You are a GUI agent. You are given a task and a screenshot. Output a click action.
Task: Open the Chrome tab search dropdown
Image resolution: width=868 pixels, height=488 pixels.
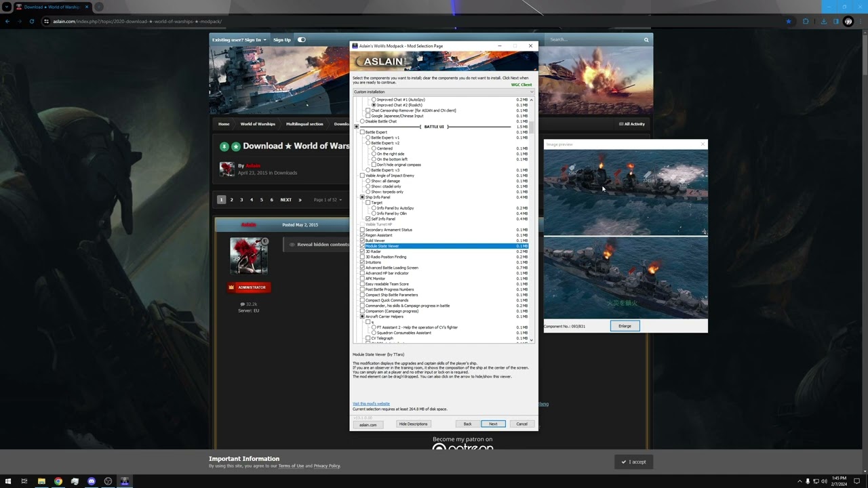(7, 7)
